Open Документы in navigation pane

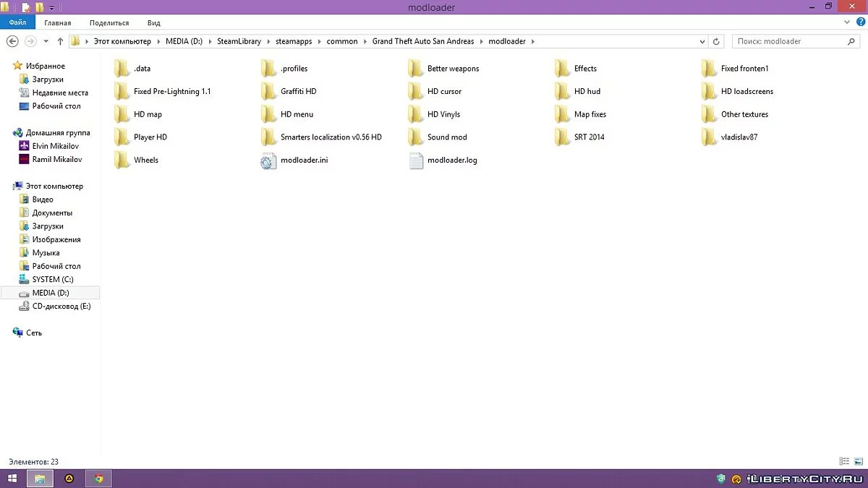point(52,213)
